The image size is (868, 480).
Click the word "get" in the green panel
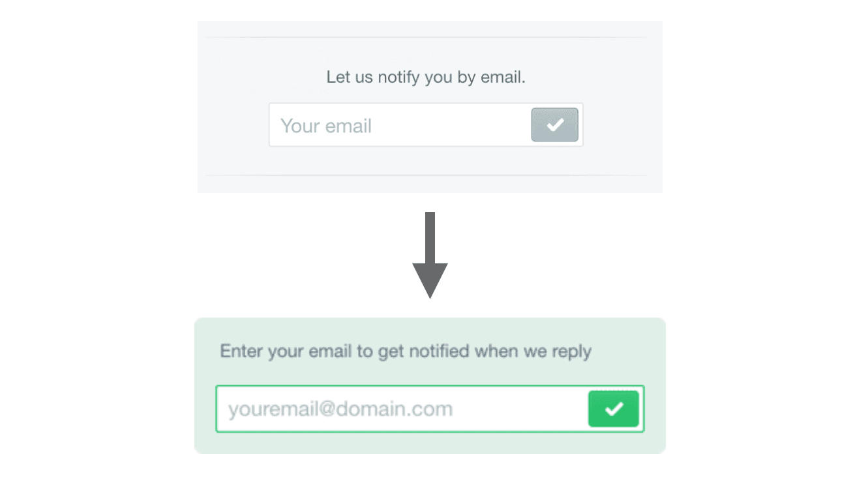click(391, 353)
